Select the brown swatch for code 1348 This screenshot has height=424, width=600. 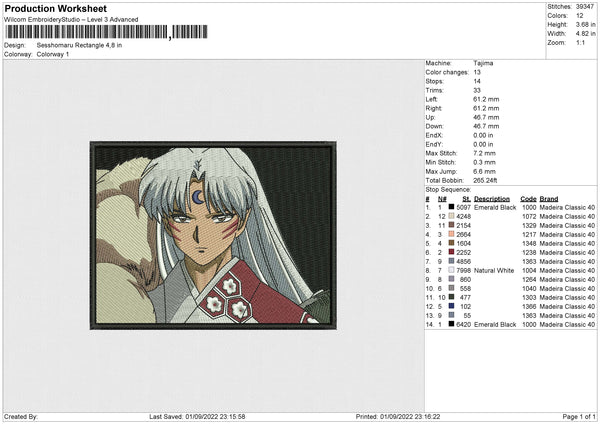tap(451, 243)
